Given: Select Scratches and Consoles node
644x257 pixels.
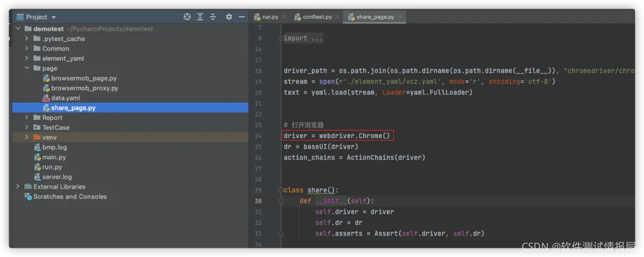Looking at the screenshot, I should click(x=129, y=197).
